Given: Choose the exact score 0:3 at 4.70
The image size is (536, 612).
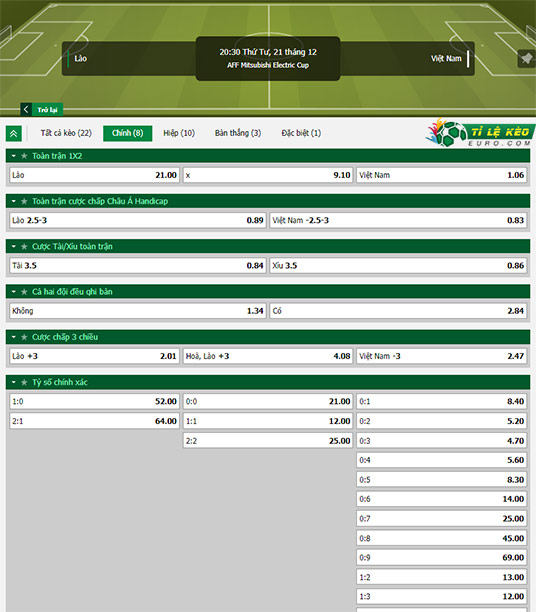Looking at the screenshot, I should [x=442, y=441].
